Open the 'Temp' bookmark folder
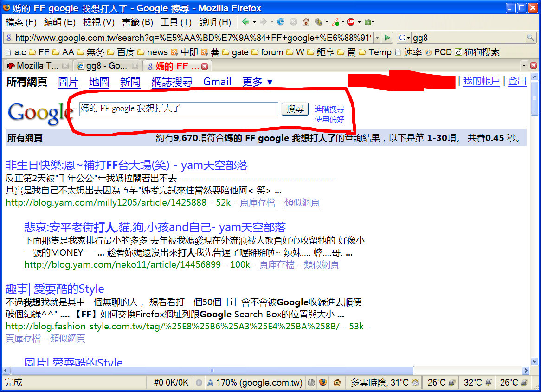The image size is (541, 392). coord(375,52)
